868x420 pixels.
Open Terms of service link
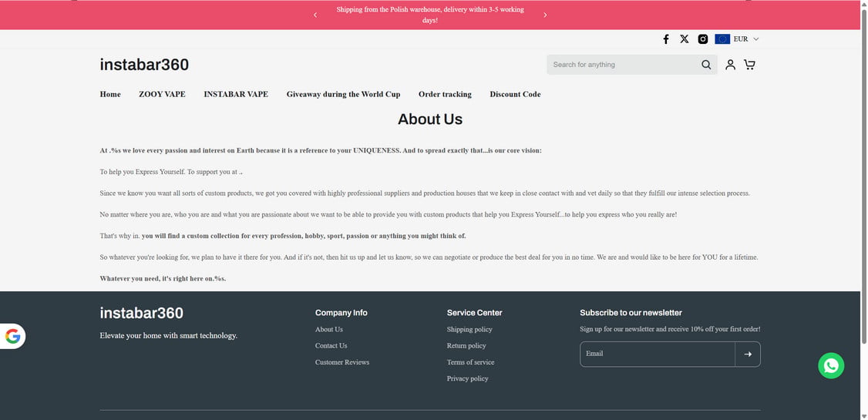click(470, 362)
